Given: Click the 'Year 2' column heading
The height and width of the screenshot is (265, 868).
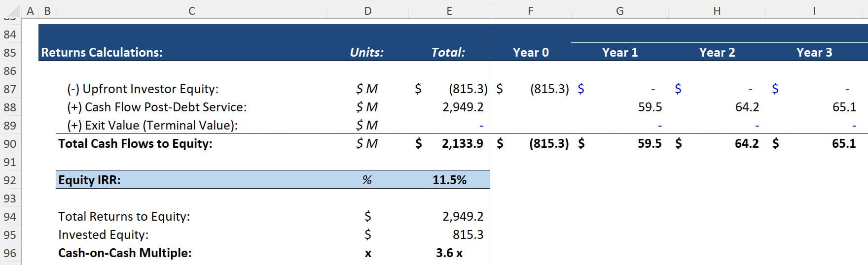Looking at the screenshot, I should (x=717, y=52).
